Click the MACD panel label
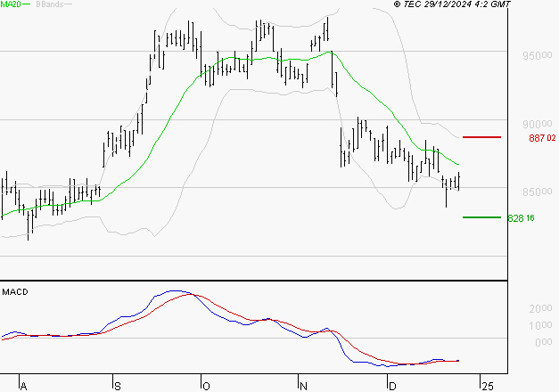This screenshot has width=559, height=392. (15, 292)
